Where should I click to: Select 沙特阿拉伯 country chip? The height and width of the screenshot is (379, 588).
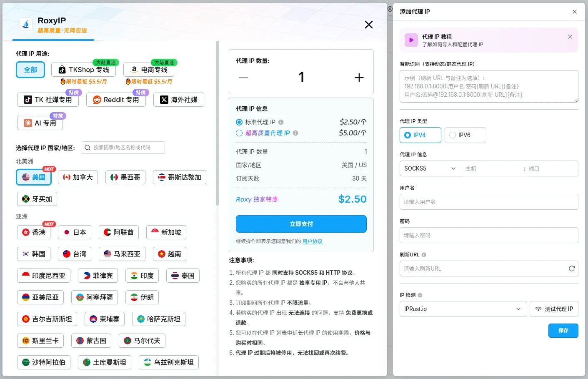pos(44,362)
